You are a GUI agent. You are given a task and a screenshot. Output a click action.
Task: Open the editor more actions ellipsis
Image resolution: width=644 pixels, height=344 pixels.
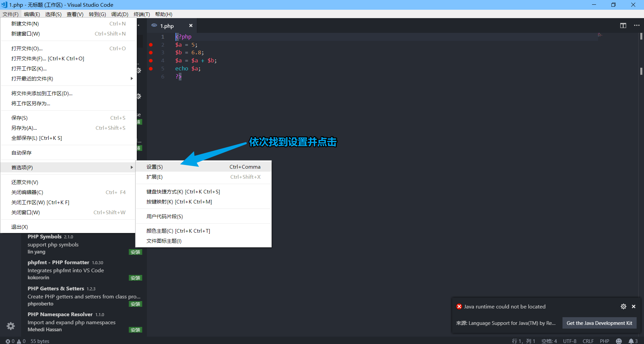[x=637, y=25]
